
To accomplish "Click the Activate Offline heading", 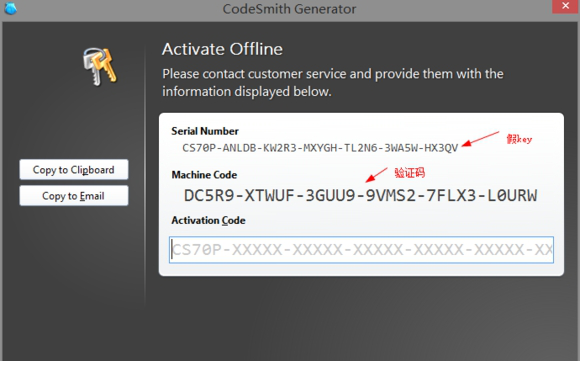I will tap(222, 49).
